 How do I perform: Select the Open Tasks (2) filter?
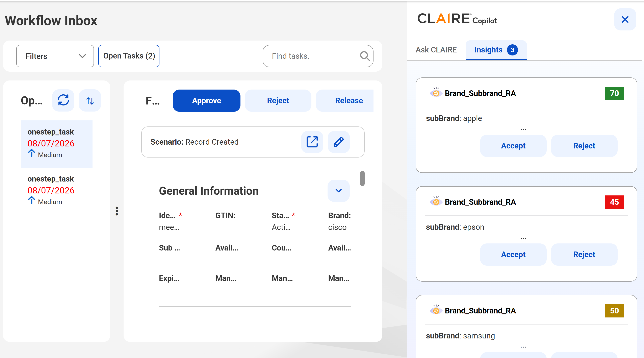point(129,56)
